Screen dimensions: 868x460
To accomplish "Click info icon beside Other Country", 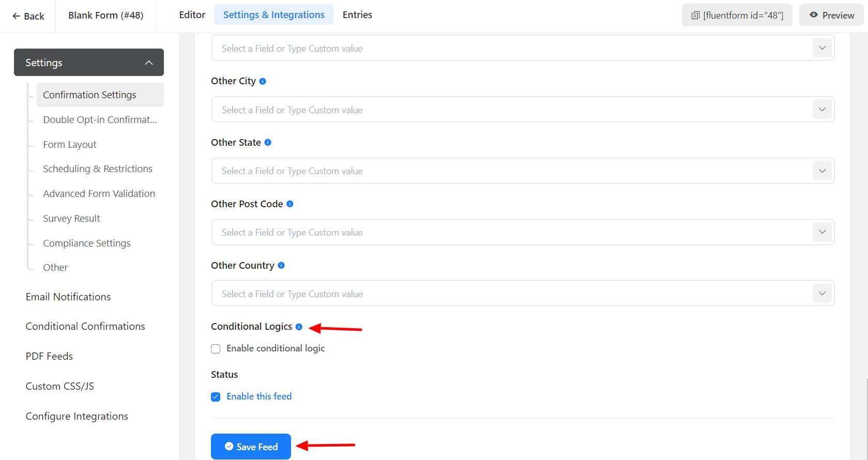I will click(x=281, y=265).
